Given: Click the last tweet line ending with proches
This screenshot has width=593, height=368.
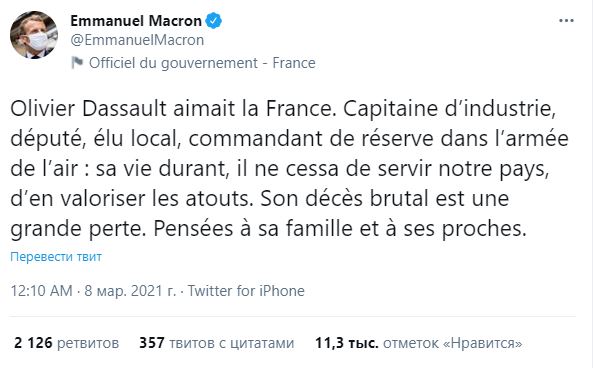Looking at the screenshot, I should pos(268,229).
